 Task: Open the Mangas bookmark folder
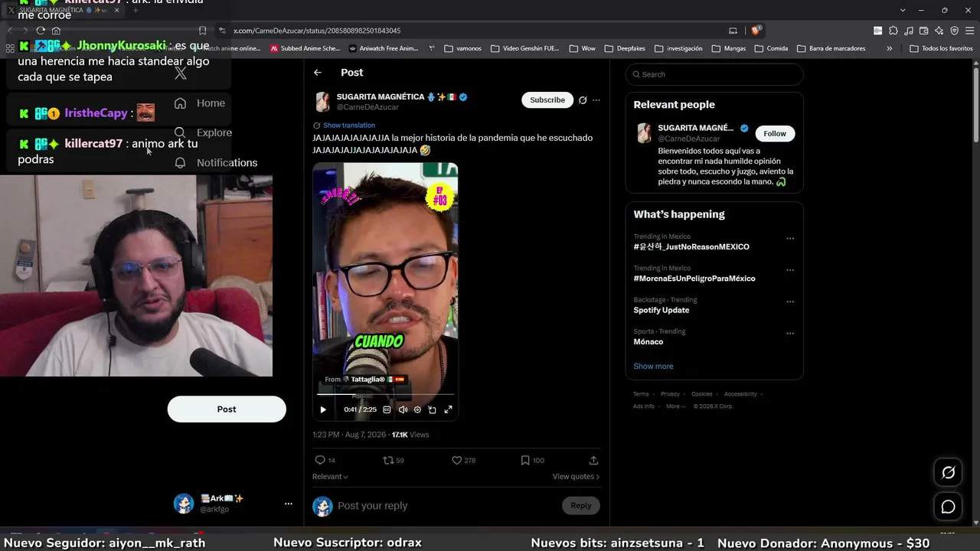[x=729, y=48]
